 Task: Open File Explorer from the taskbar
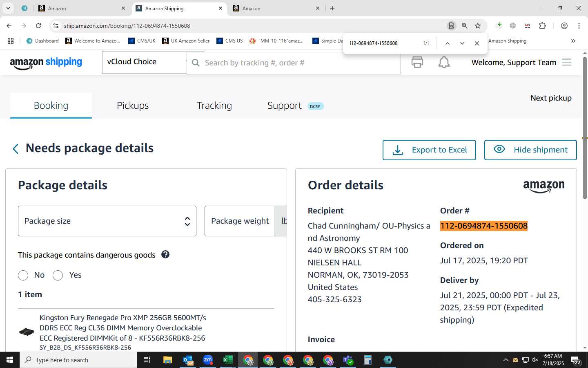pos(168,360)
